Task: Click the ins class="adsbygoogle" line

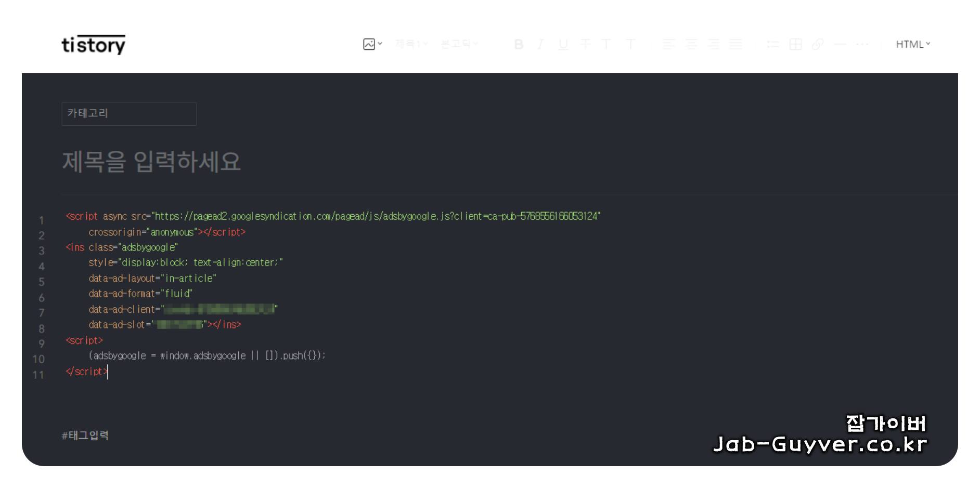Action: [x=122, y=247]
